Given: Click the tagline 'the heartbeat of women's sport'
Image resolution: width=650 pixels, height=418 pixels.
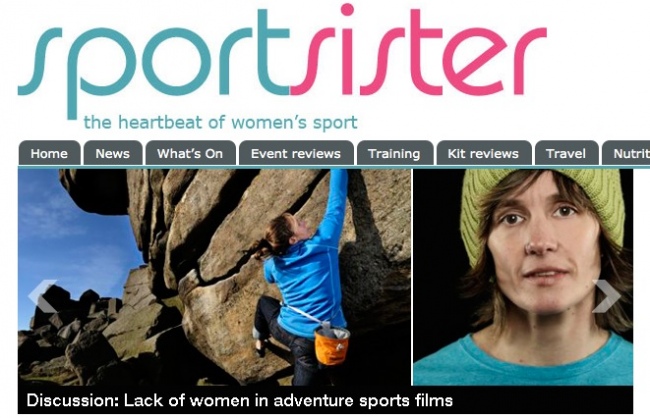Looking at the screenshot, I should [x=221, y=123].
